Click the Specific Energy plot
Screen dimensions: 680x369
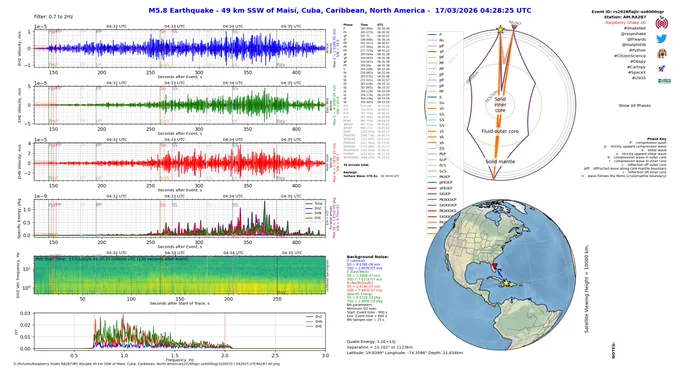point(180,218)
